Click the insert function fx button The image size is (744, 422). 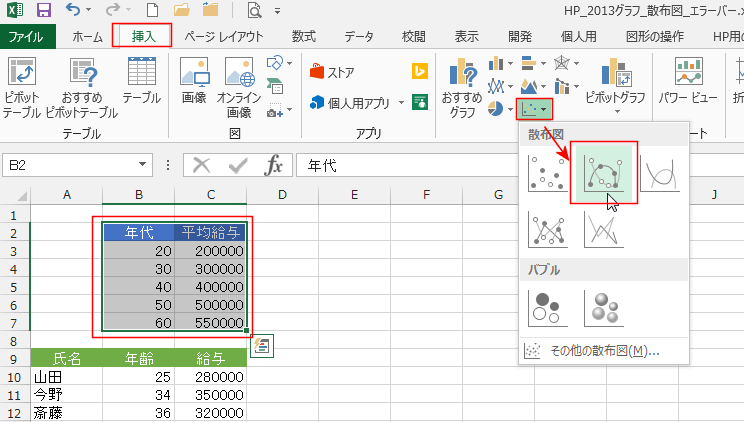click(273, 165)
